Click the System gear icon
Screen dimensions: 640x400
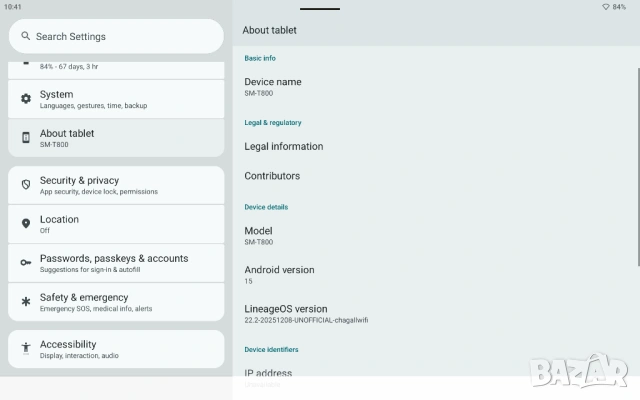[x=26, y=98]
